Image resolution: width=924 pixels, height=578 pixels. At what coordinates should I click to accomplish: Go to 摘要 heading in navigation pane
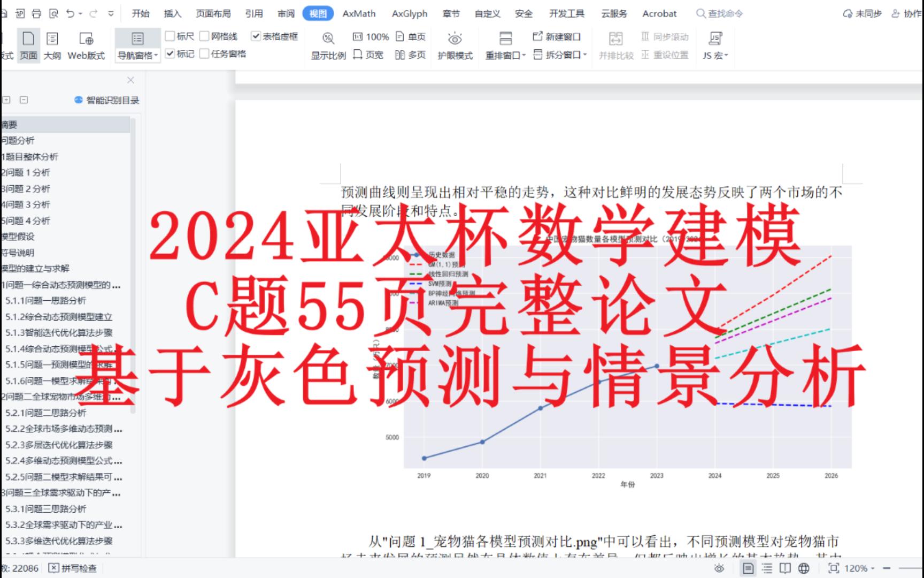tap(65, 125)
